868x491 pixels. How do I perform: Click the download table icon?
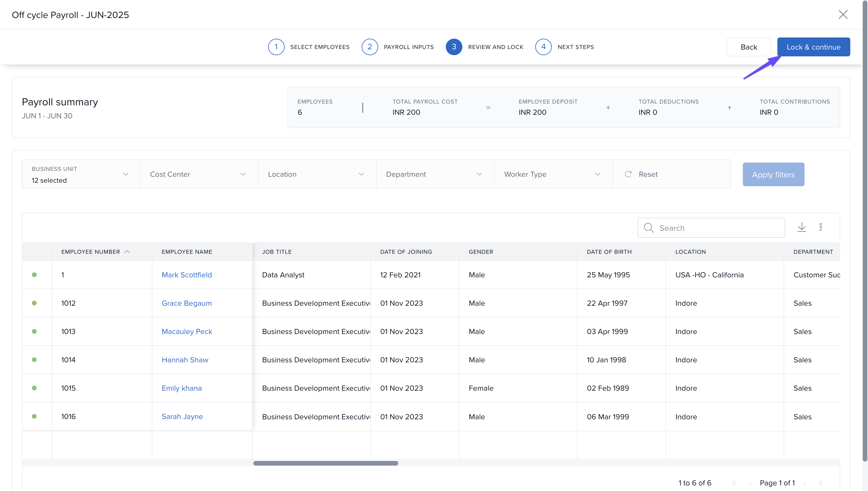point(802,227)
